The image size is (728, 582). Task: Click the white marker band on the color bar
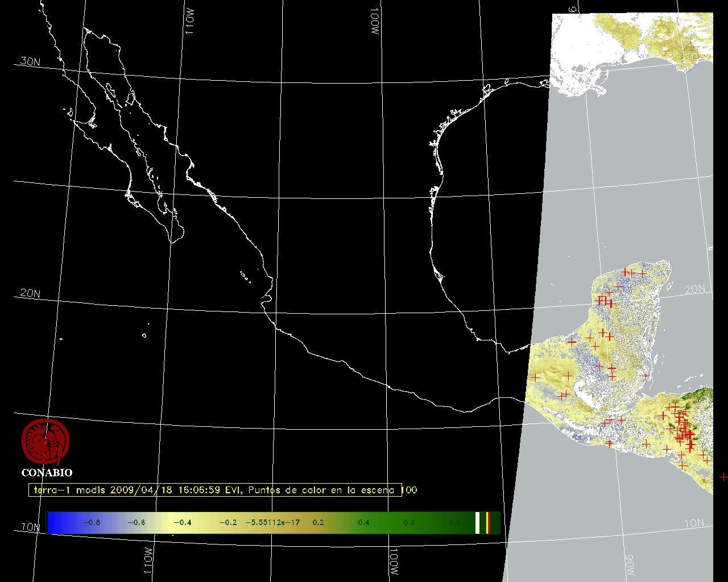(478, 522)
